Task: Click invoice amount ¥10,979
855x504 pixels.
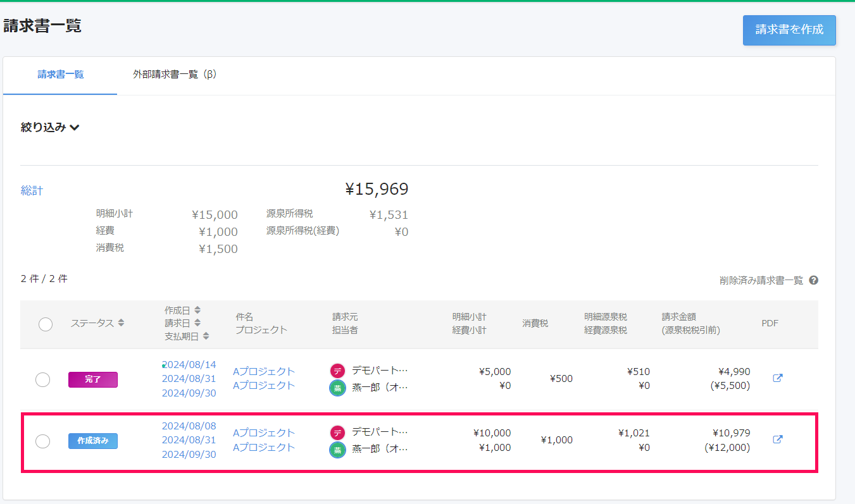Action: point(732,433)
